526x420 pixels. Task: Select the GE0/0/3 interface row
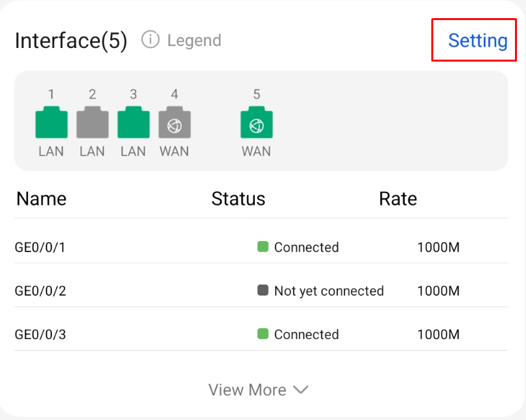(261, 334)
